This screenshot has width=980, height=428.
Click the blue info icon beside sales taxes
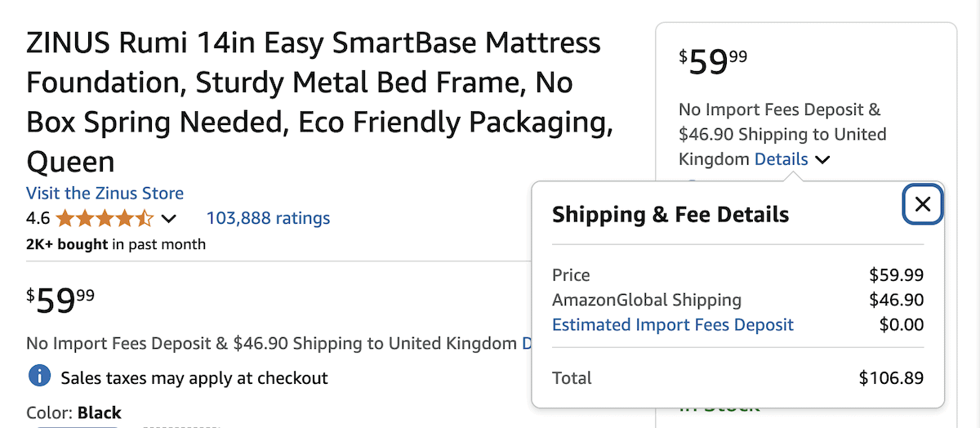[39, 377]
